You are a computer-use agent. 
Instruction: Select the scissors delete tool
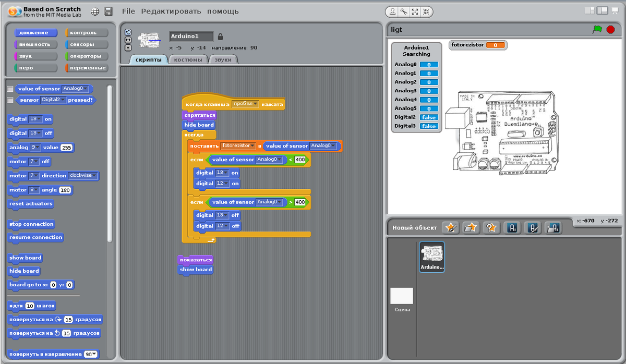pyautogui.click(x=403, y=11)
